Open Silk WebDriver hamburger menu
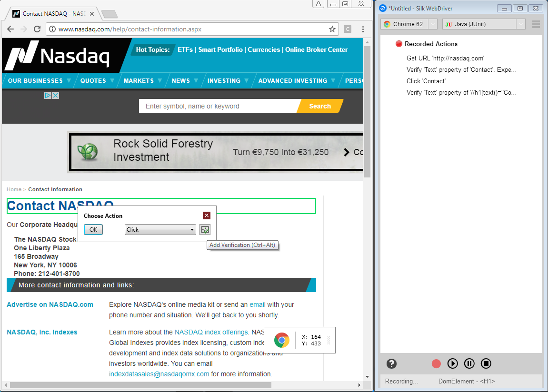This screenshot has height=392, width=548. click(536, 24)
